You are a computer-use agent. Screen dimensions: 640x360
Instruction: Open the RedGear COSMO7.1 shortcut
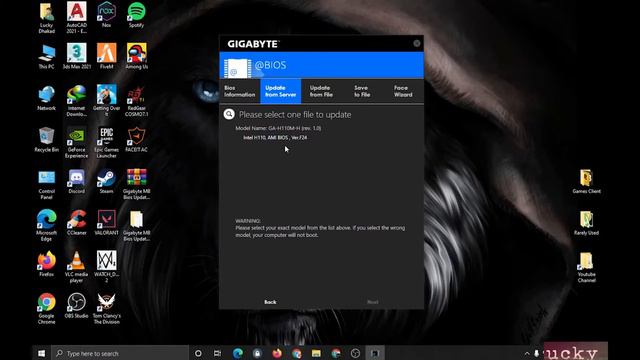click(x=136, y=101)
